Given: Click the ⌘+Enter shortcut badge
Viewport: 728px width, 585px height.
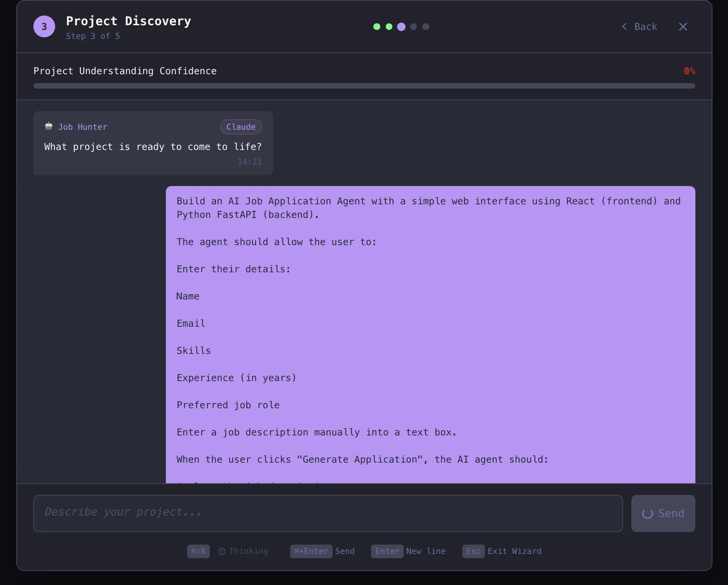Looking at the screenshot, I should (311, 551).
